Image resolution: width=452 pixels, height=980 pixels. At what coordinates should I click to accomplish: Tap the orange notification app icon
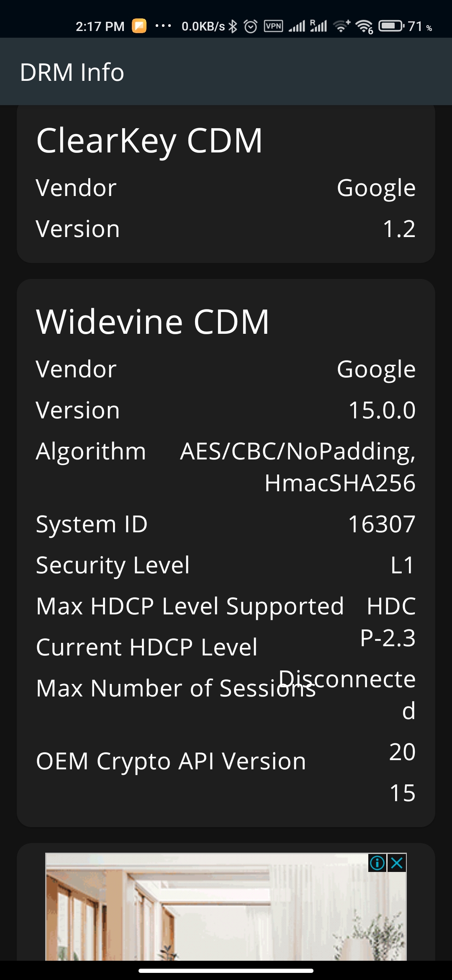[x=139, y=26]
